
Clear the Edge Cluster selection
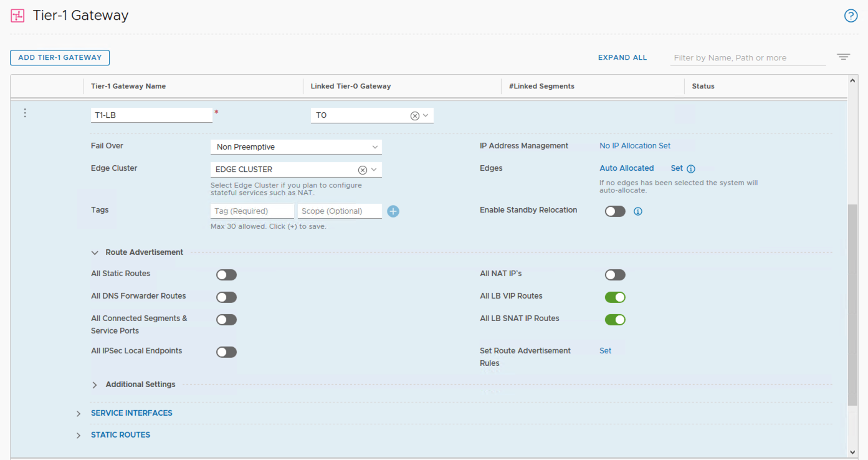coord(362,170)
